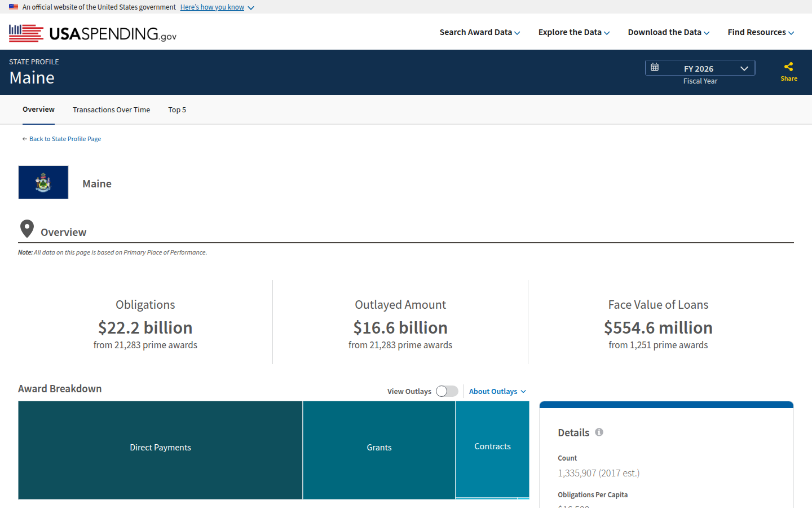Click the $16.6 billion outlayed amount
Image resolution: width=812 pixels, height=508 pixels.
pyautogui.click(x=400, y=327)
